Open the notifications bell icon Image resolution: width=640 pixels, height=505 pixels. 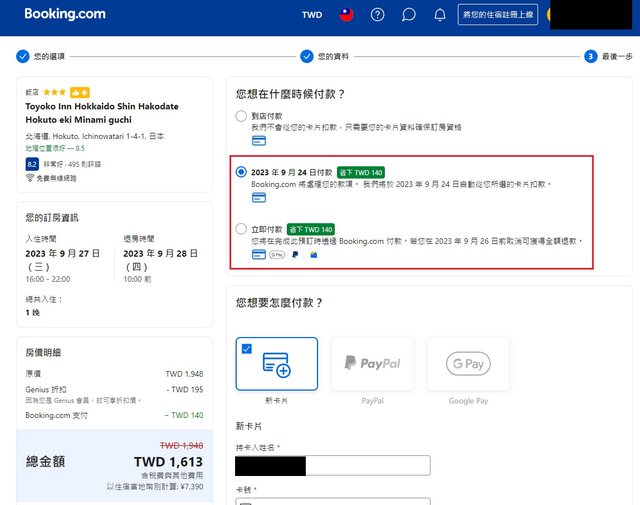coord(439,15)
